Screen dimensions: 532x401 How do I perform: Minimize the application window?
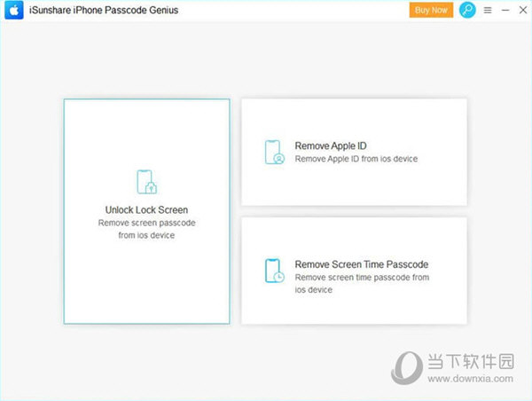point(505,10)
